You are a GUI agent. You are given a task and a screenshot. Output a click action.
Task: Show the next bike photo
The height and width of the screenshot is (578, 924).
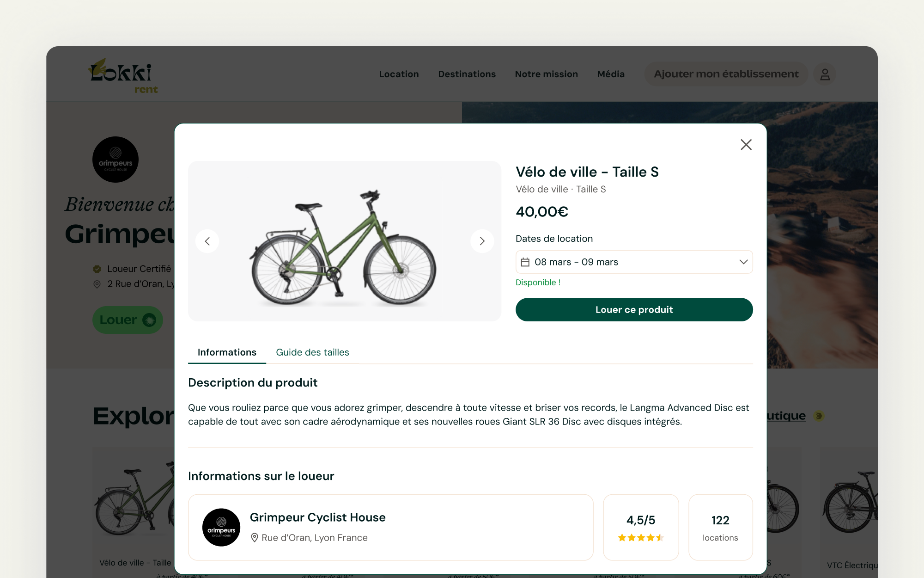coord(482,241)
